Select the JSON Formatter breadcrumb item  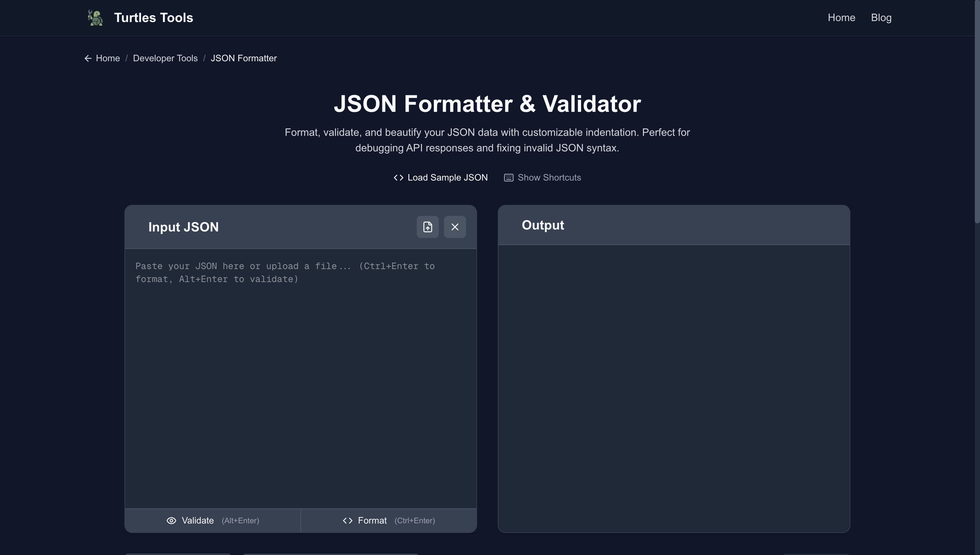pos(243,58)
